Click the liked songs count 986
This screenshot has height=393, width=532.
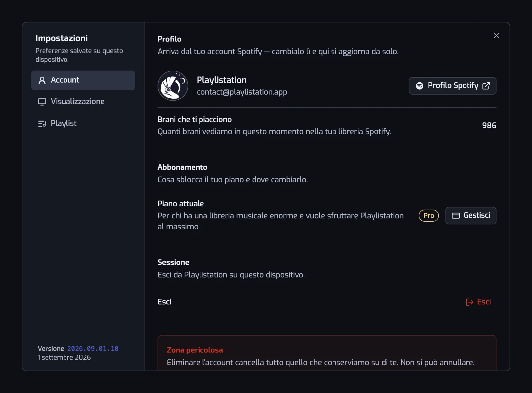coord(489,125)
